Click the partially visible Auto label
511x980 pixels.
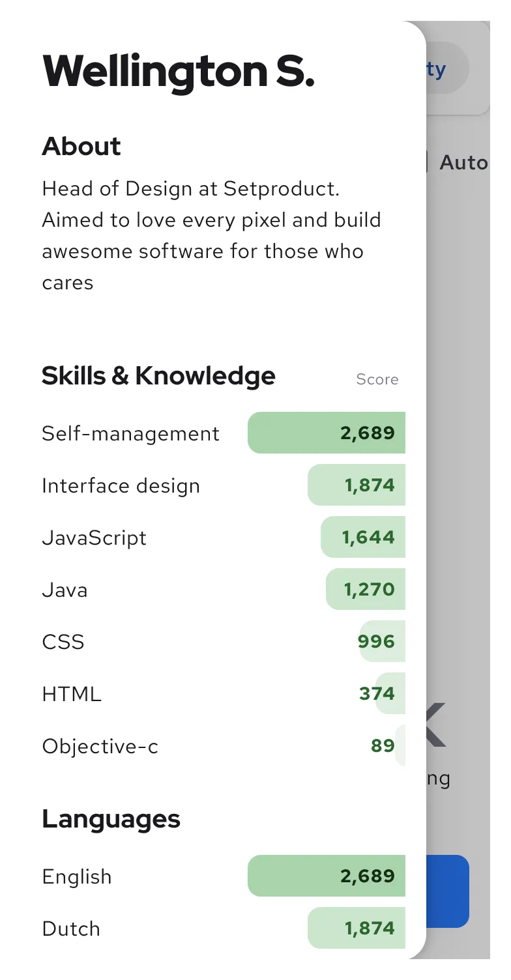[x=463, y=162]
